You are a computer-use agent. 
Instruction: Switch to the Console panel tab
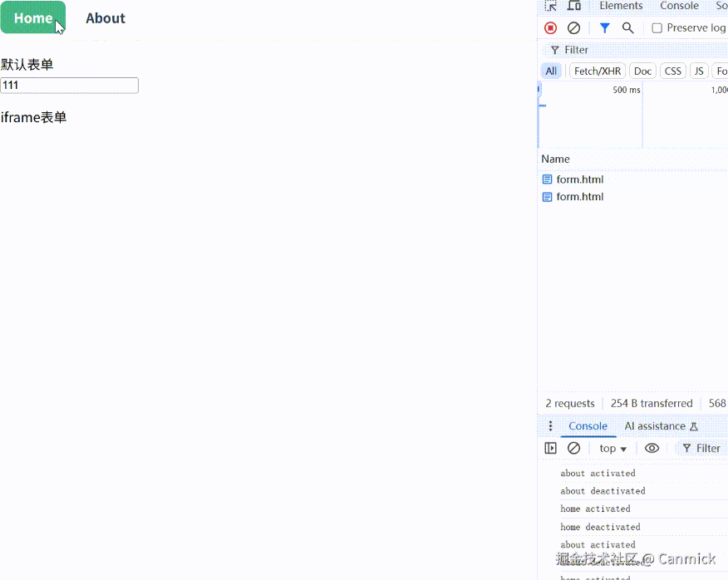679,6
